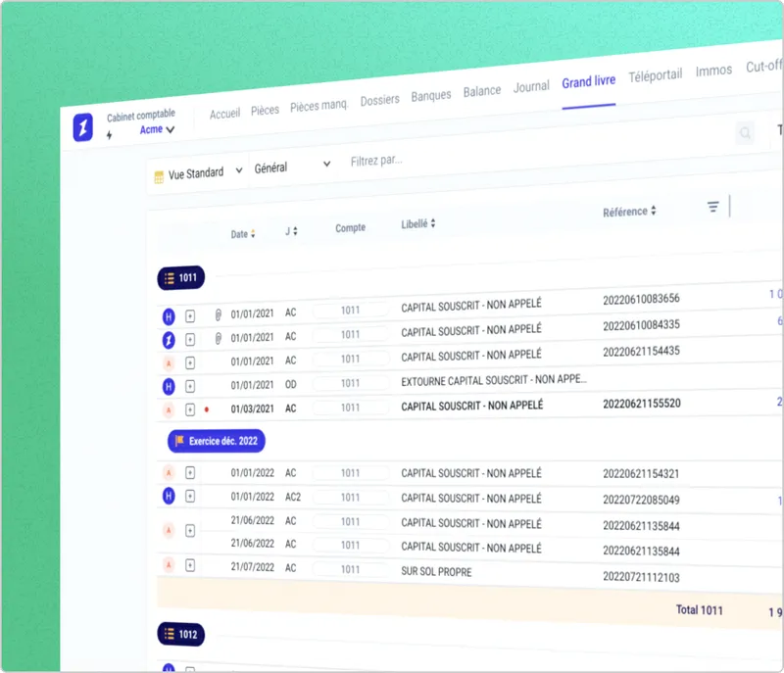The image size is (784, 673).
Task: Click the red dot on 01/03/2021 row
Action: click(x=207, y=409)
